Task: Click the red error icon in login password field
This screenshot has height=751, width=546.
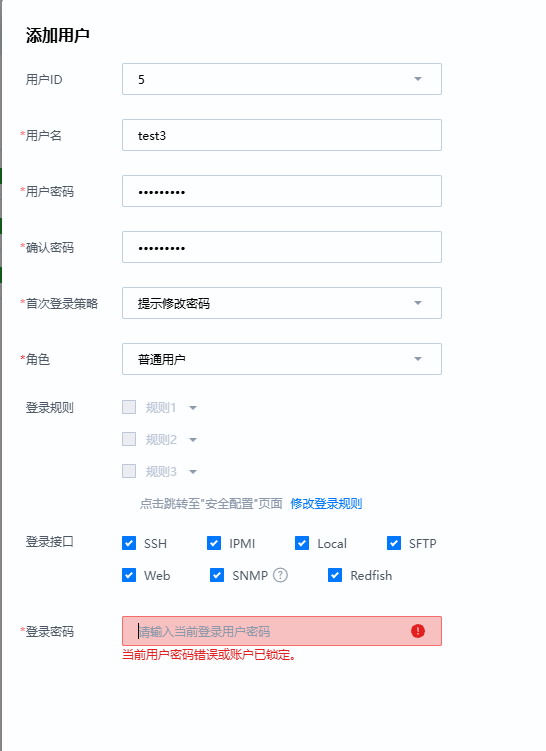Action: (418, 631)
